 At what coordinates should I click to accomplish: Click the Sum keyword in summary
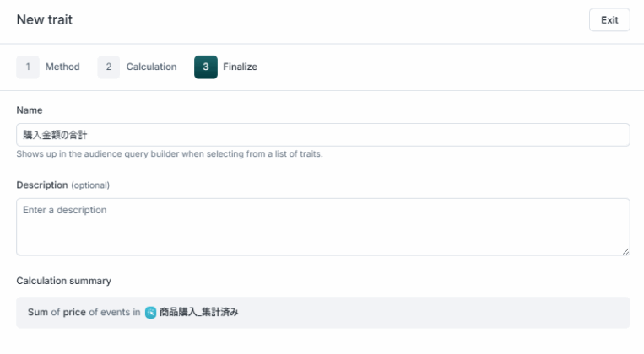(37, 312)
